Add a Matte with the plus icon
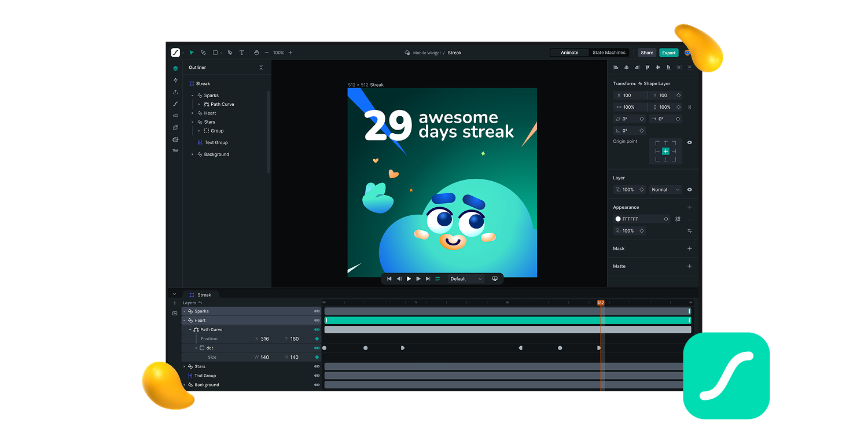 689,266
